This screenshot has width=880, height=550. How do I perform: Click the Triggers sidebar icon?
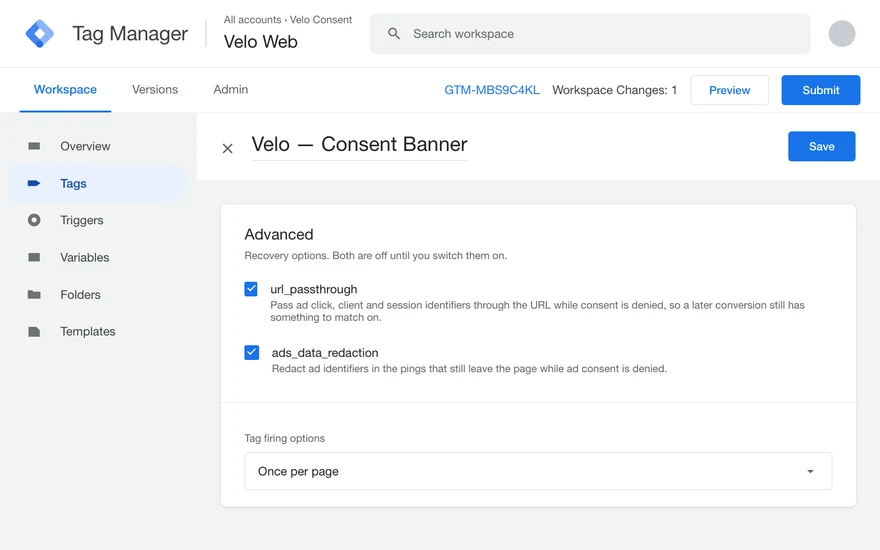34,220
